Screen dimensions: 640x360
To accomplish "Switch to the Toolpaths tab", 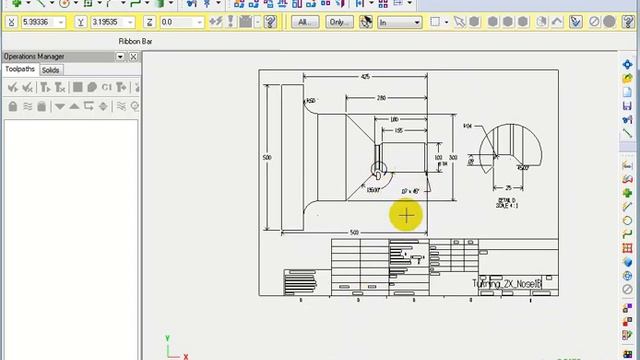I will [20, 69].
